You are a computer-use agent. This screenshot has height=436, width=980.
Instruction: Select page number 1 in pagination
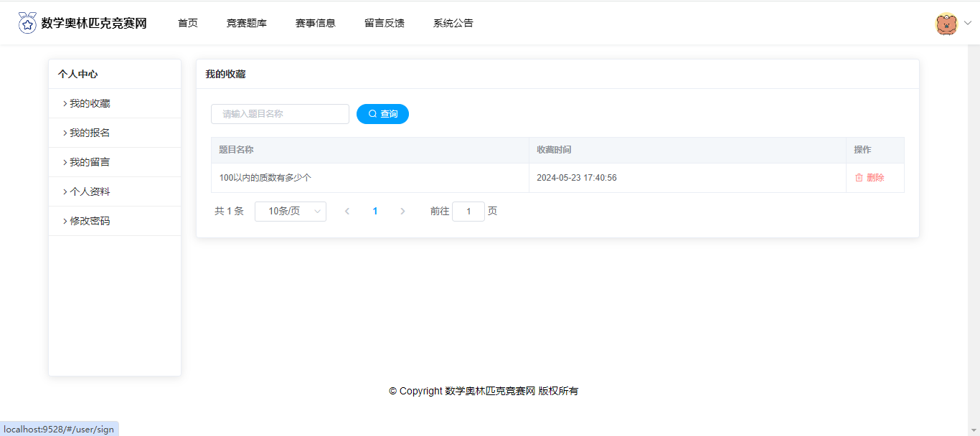pyautogui.click(x=375, y=212)
